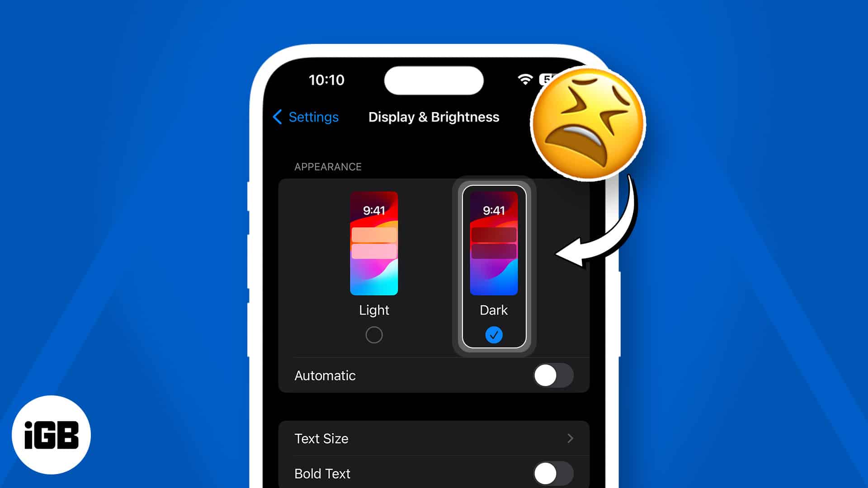Tap the blue checkmark on Dark mode
Screen dimensions: 868x488
494,335
